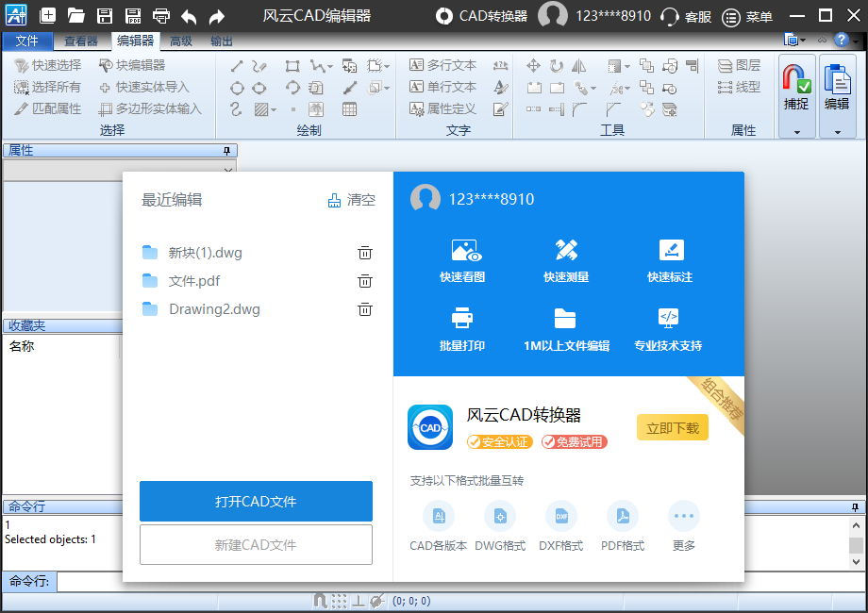Open 图层 layers option
The height and width of the screenshot is (613, 868).
[739, 65]
